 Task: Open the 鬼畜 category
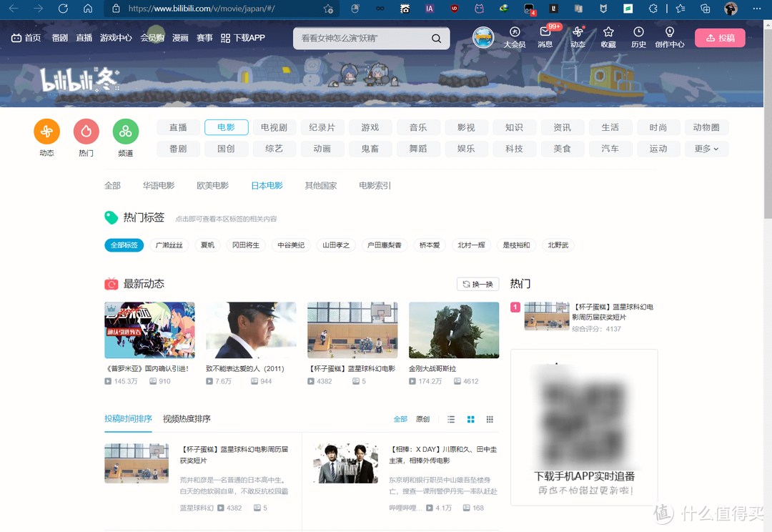[x=370, y=149]
